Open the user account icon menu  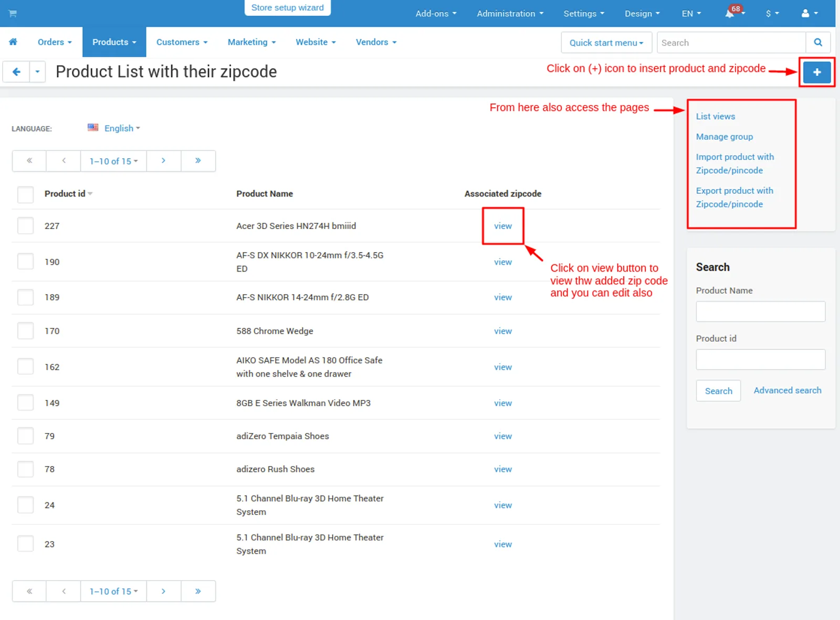[x=810, y=14]
